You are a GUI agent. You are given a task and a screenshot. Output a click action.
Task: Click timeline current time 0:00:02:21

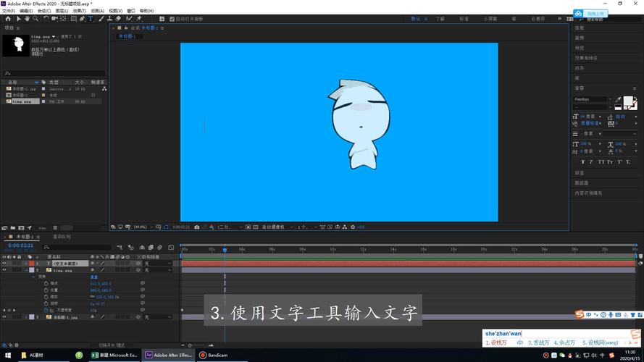(20, 245)
